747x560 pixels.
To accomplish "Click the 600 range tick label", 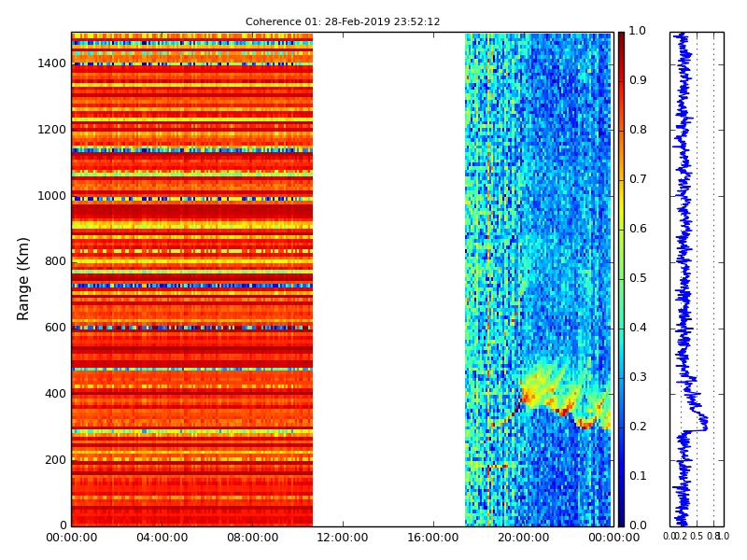I will tap(55, 328).
